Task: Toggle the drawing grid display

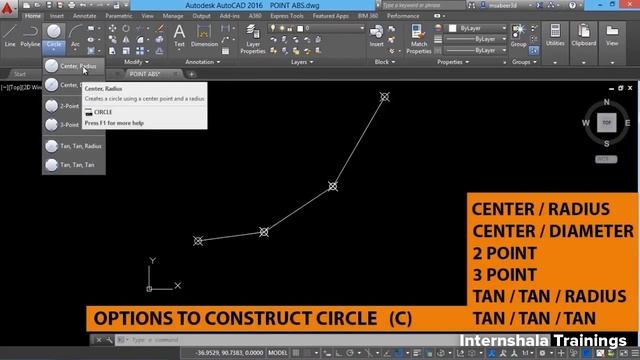Action: pos(296,353)
